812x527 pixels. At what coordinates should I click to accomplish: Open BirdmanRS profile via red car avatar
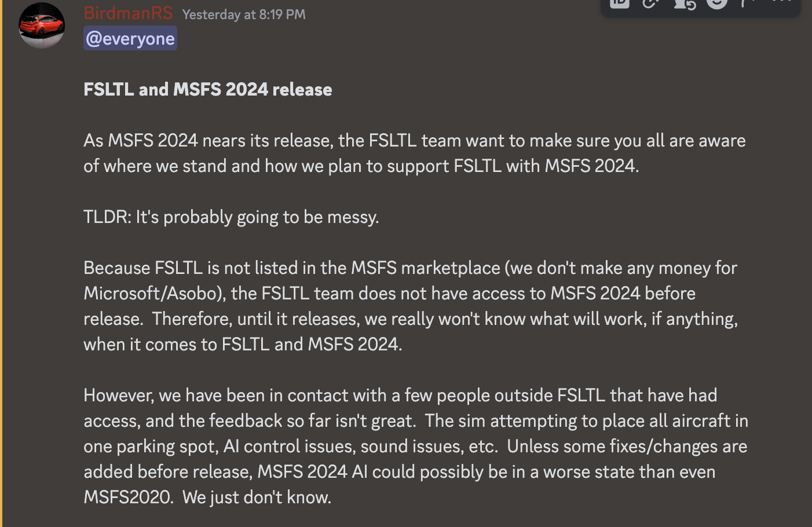coord(42,25)
